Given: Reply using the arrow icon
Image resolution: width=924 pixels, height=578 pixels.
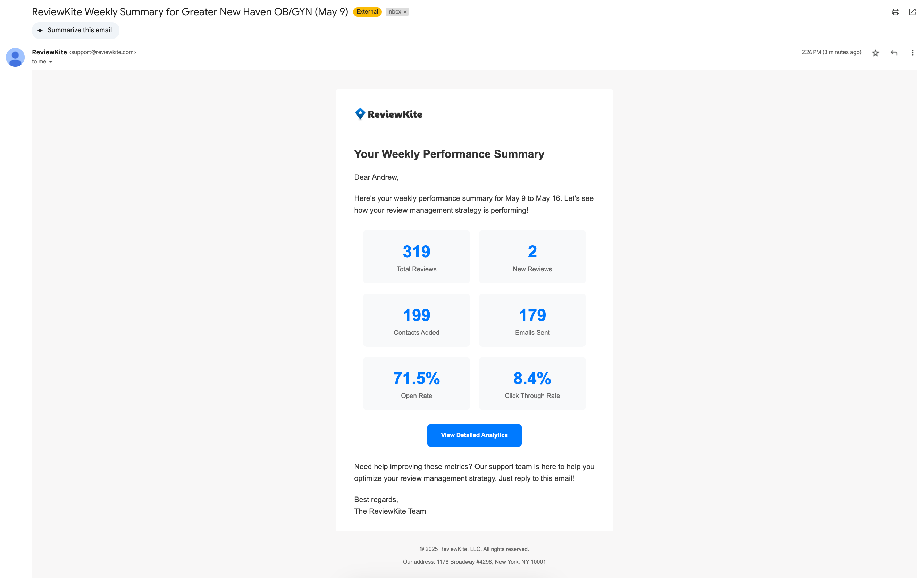Looking at the screenshot, I should coord(894,53).
